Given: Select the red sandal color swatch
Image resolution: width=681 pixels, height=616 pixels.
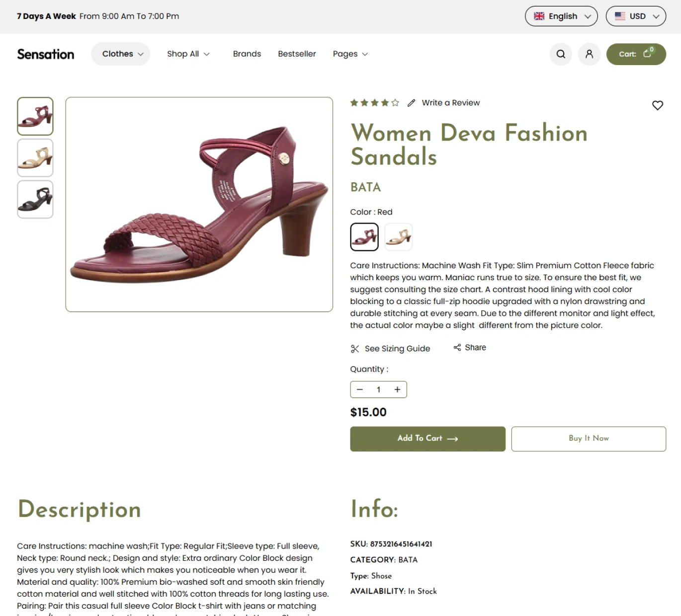Looking at the screenshot, I should 364,237.
